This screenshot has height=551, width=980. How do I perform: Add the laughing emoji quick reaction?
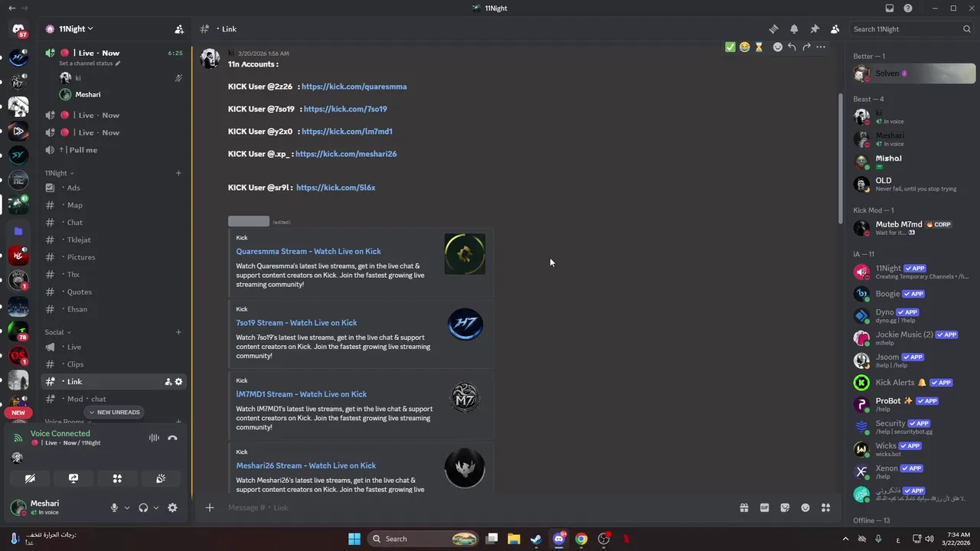tap(744, 47)
